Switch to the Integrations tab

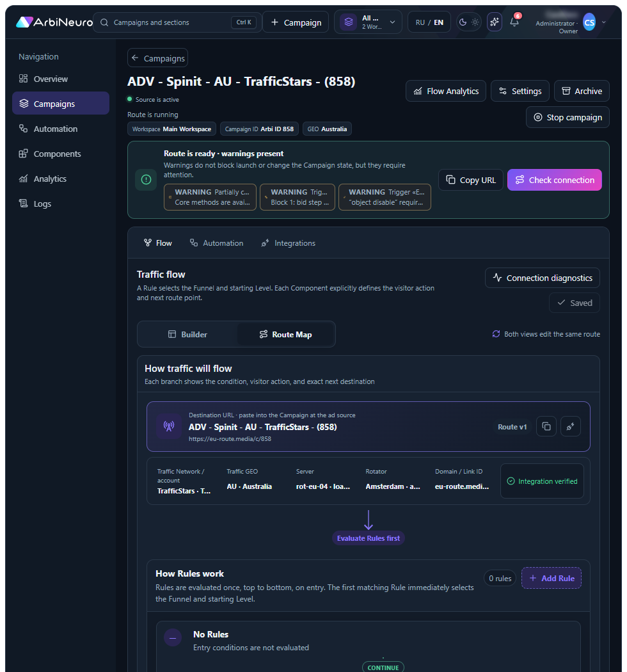(x=288, y=243)
